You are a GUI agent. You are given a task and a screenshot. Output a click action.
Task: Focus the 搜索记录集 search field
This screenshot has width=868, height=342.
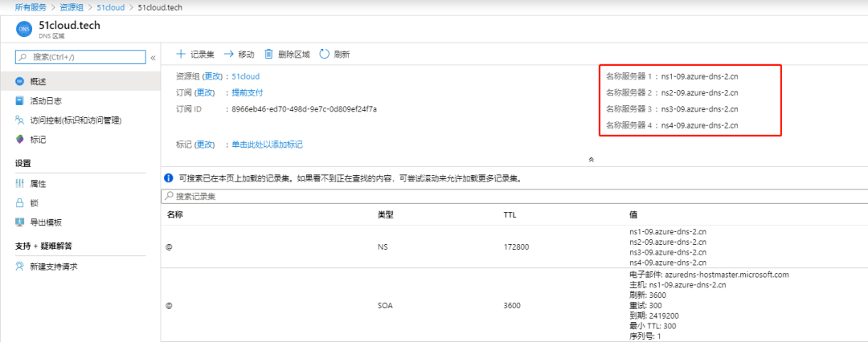(515, 196)
